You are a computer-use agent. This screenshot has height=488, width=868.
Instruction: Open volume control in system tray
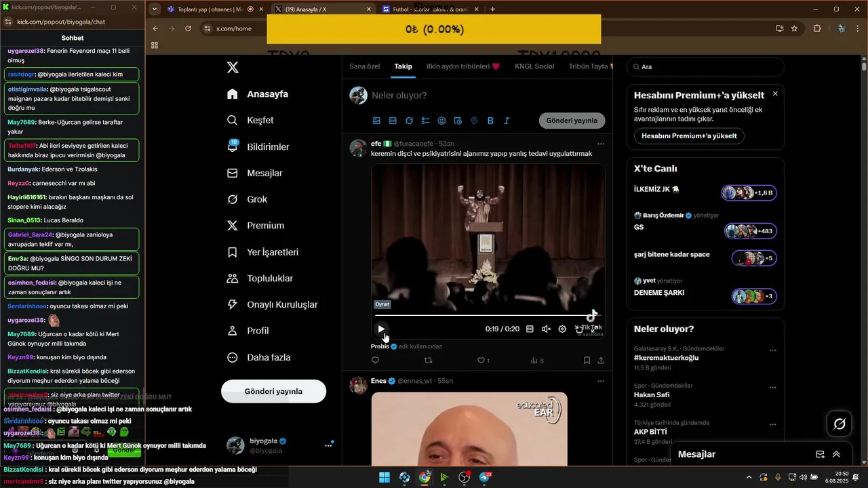pyautogui.click(x=804, y=477)
